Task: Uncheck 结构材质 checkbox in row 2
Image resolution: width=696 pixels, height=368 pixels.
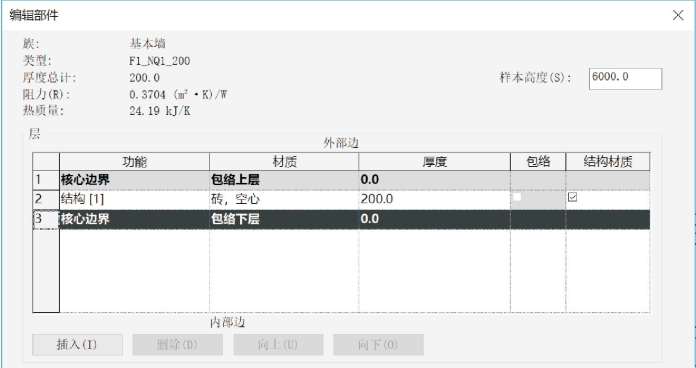Action: tap(573, 197)
